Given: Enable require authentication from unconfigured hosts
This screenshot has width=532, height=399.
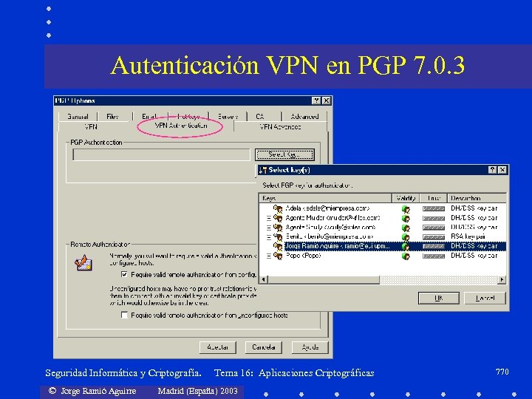Looking at the screenshot, I should tap(124, 315).
